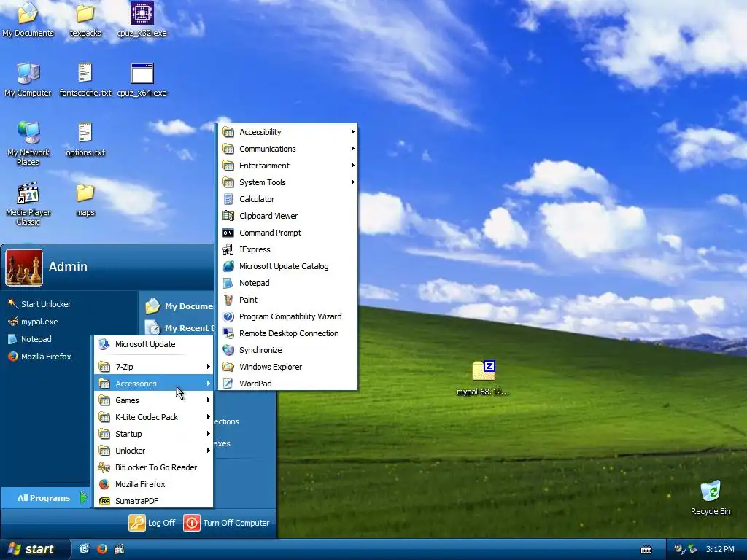This screenshot has height=560, width=747.
Task: Expand the System Tools submenu
Action: pos(287,182)
